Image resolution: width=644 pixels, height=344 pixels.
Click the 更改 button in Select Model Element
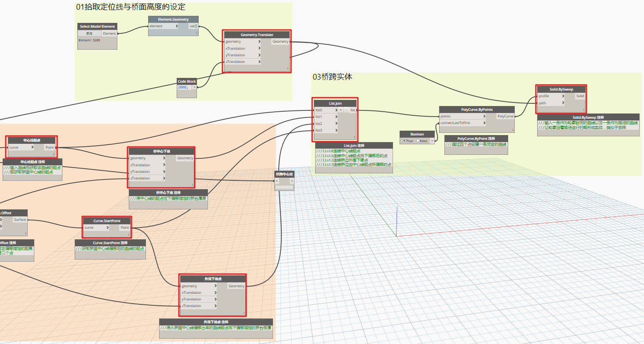[89, 33]
